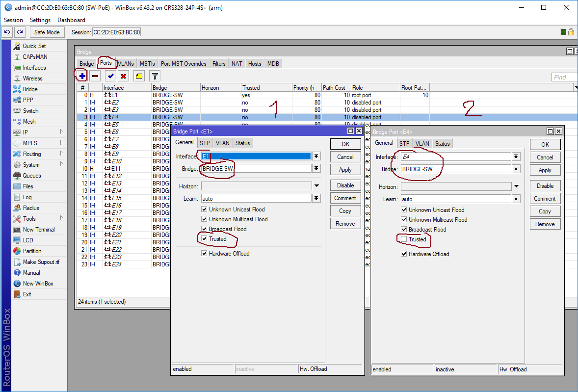Open the Dashboard menu
The height and width of the screenshot is (392, 578).
(71, 20)
